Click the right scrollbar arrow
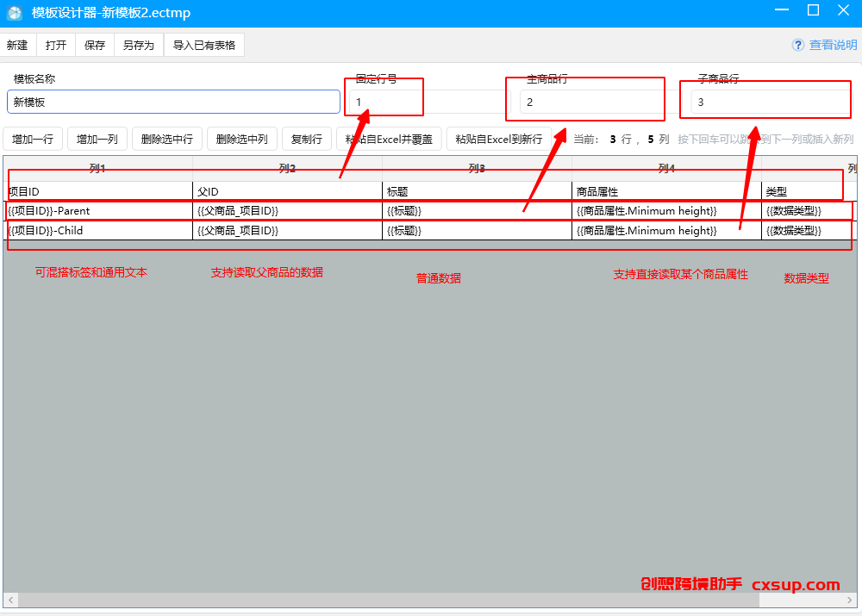This screenshot has height=616, width=862. tap(849, 600)
